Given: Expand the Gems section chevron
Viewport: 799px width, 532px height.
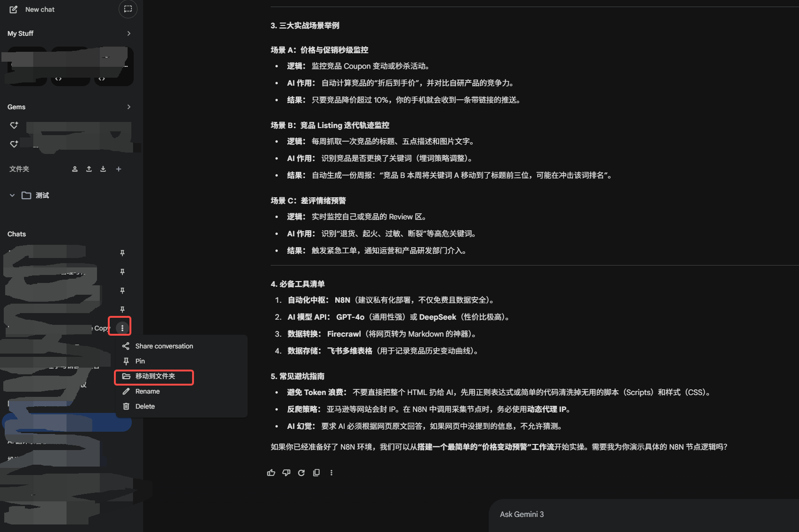Looking at the screenshot, I should pos(129,107).
